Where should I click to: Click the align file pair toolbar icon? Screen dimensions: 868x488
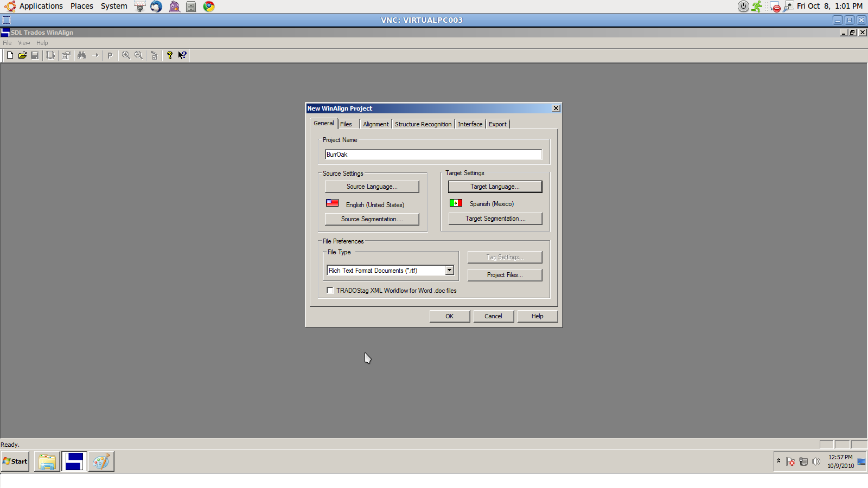pos(50,55)
